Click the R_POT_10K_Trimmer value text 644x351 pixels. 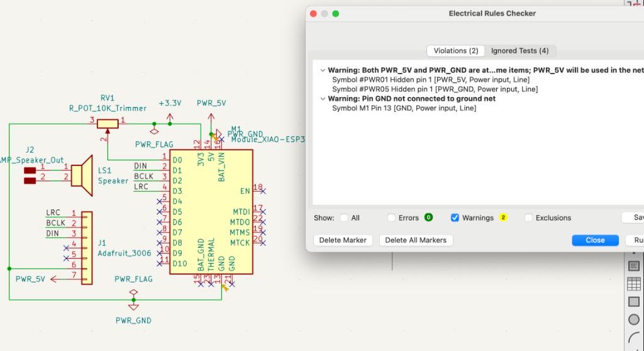pos(108,108)
